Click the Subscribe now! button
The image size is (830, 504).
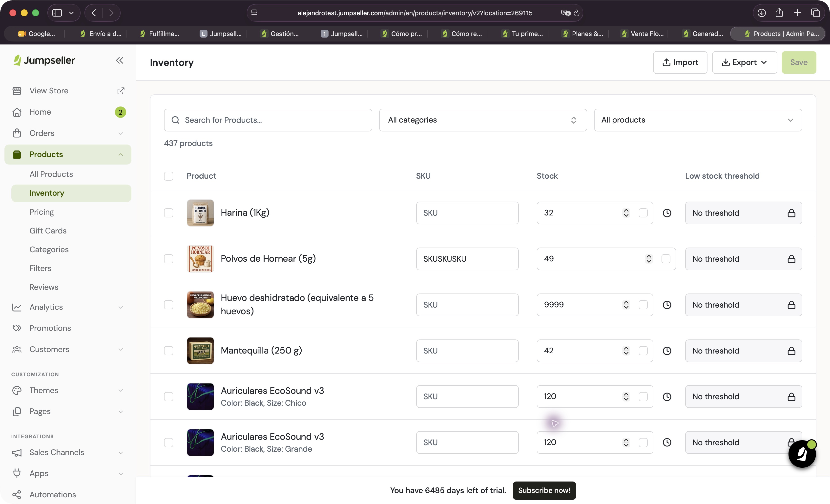click(544, 490)
